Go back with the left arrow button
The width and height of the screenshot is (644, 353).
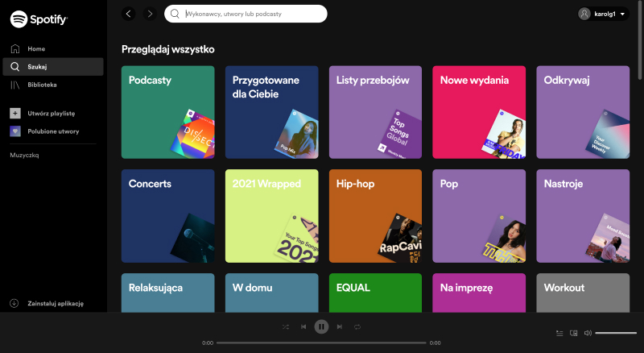click(129, 14)
